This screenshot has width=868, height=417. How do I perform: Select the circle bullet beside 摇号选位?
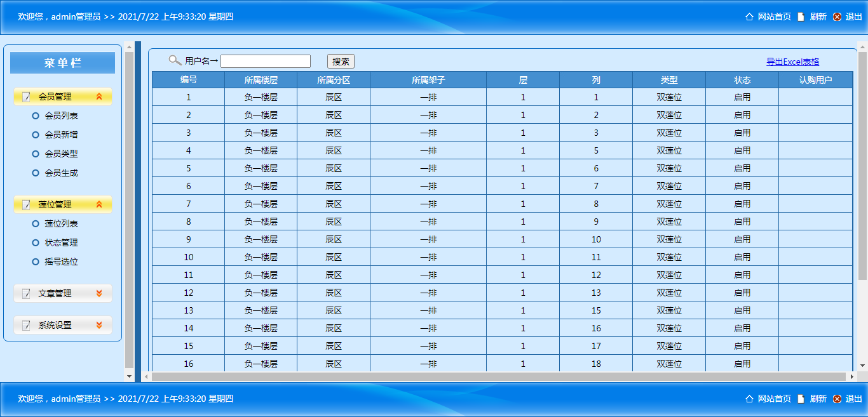(36, 261)
